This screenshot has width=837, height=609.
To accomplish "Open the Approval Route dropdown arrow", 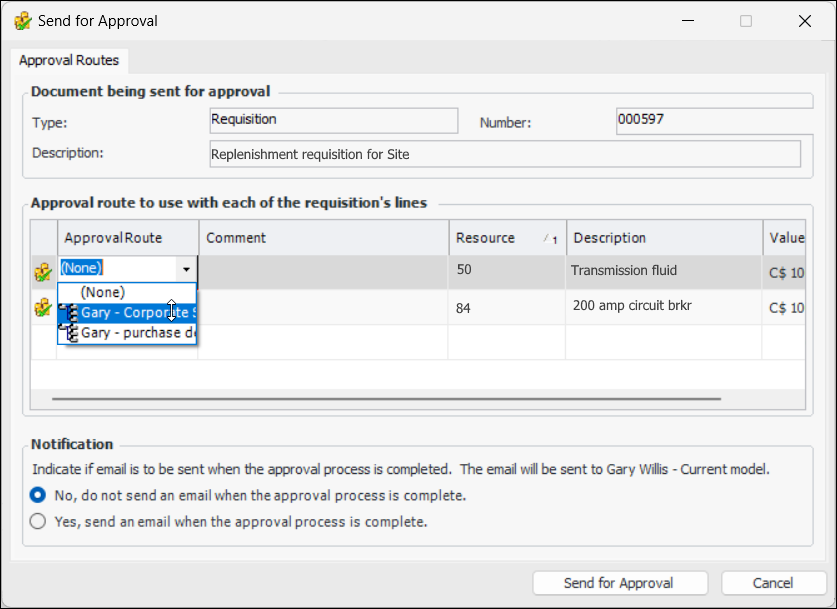I will click(x=186, y=269).
